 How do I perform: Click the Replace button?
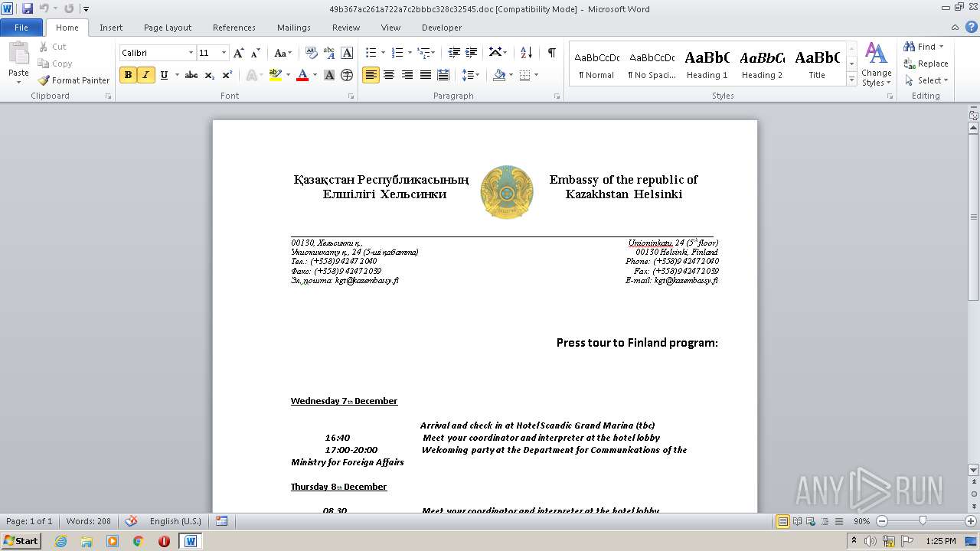(926, 64)
